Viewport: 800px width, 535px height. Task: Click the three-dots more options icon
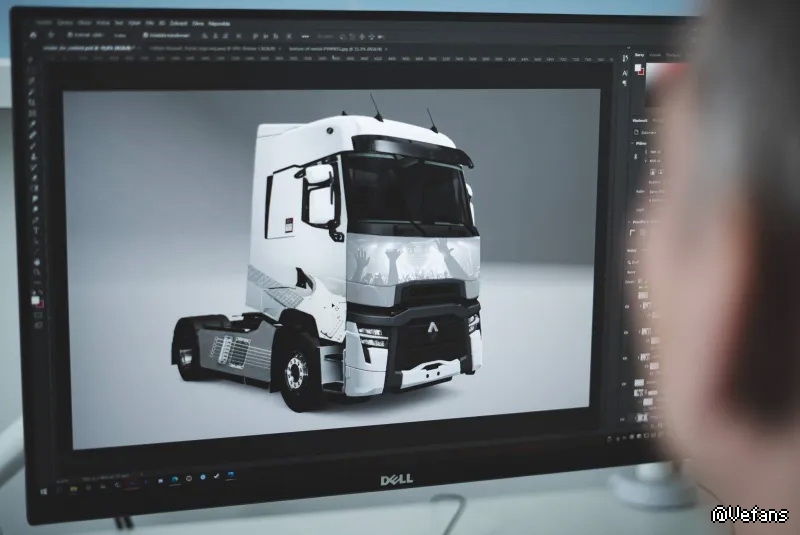click(x=306, y=37)
